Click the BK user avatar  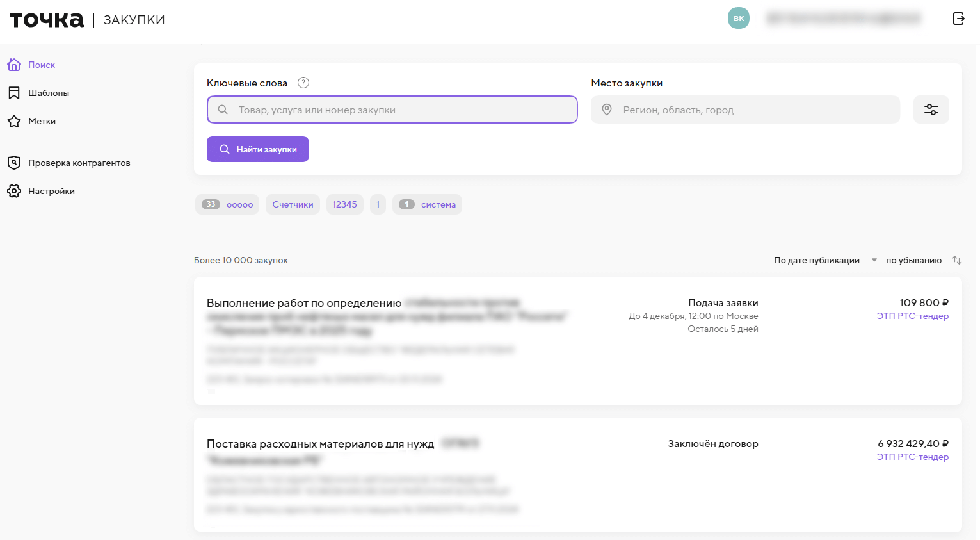[738, 19]
